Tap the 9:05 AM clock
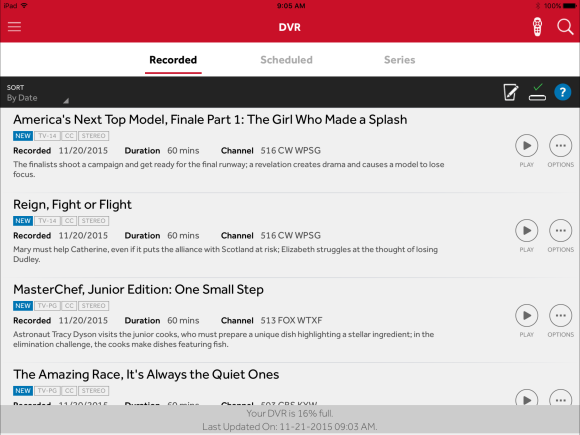 click(x=291, y=6)
